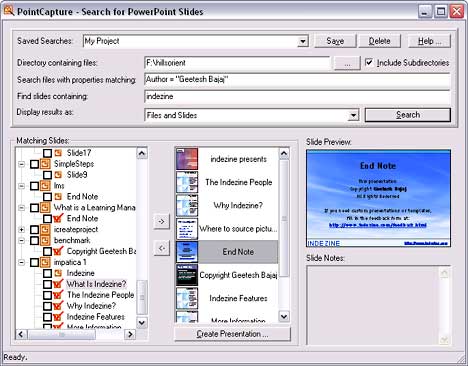Click the properties matching Author field
The height and width of the screenshot is (366, 468).
tap(297, 79)
